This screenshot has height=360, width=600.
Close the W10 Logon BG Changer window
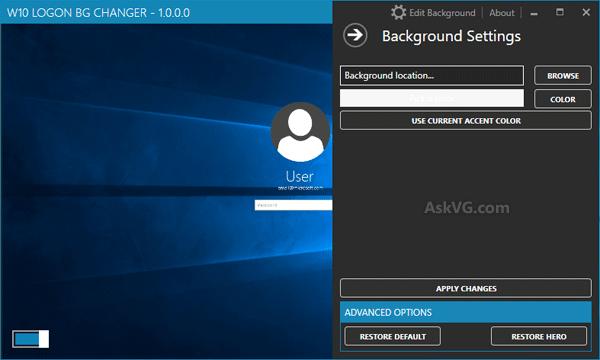586,12
